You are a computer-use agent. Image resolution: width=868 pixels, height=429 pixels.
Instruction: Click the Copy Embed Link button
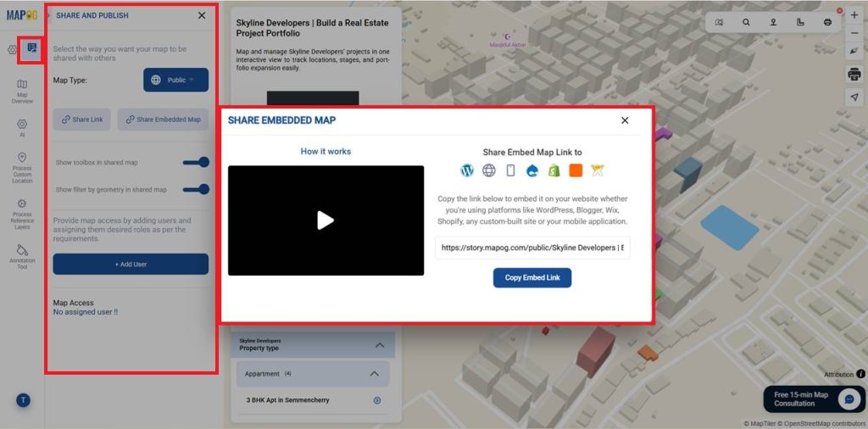point(532,278)
